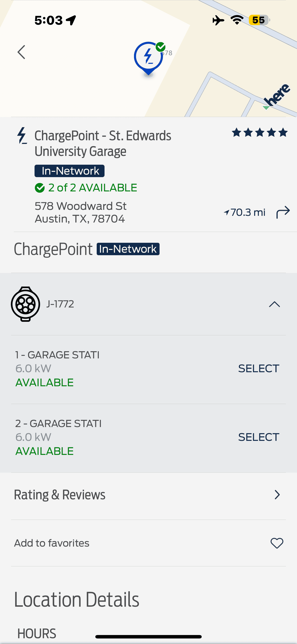Viewport: 297px width, 644px height.
Task: Tap the directions share arrow icon
Action: (283, 212)
